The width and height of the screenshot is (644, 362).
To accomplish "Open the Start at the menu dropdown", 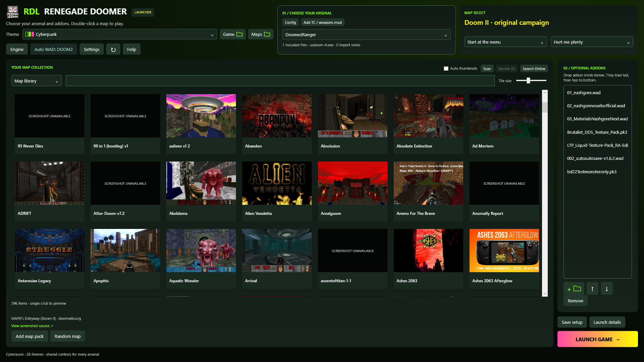I will [x=505, y=42].
